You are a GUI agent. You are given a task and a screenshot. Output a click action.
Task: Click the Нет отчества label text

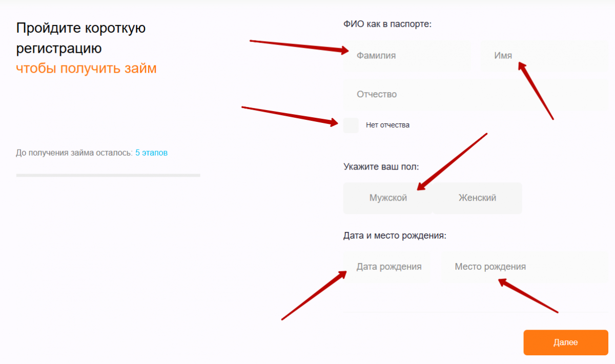coord(388,125)
